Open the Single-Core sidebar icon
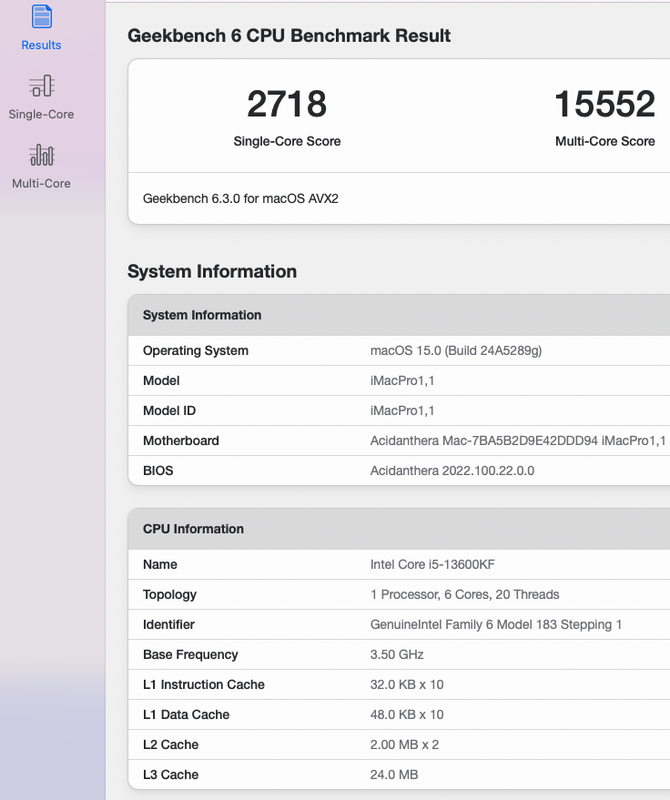The image size is (670, 800). point(41,86)
